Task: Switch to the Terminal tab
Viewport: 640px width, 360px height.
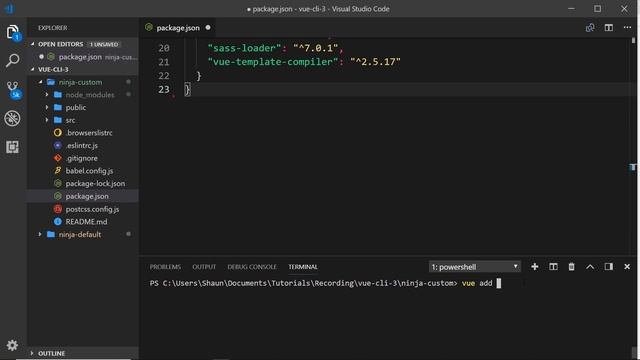Action: (x=302, y=267)
